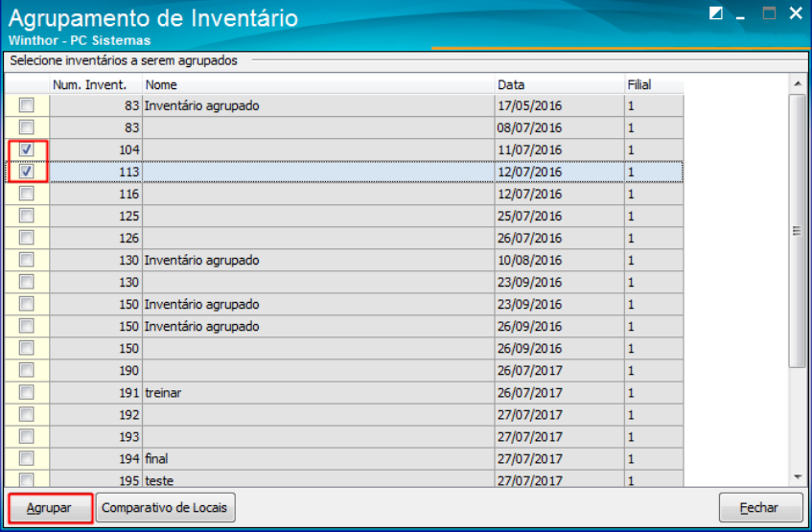The image size is (812, 532).
Task: Check inventory 125 checkbox
Action: click(x=27, y=216)
